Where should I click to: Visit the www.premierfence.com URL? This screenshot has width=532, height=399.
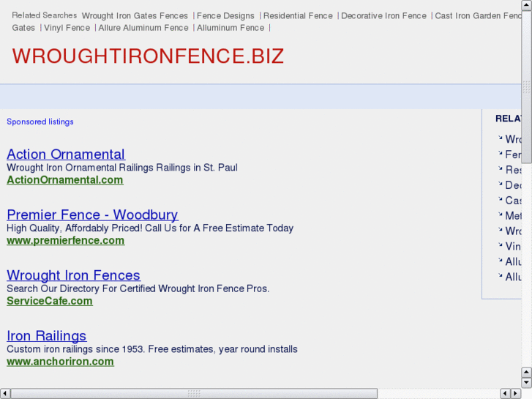tap(65, 240)
